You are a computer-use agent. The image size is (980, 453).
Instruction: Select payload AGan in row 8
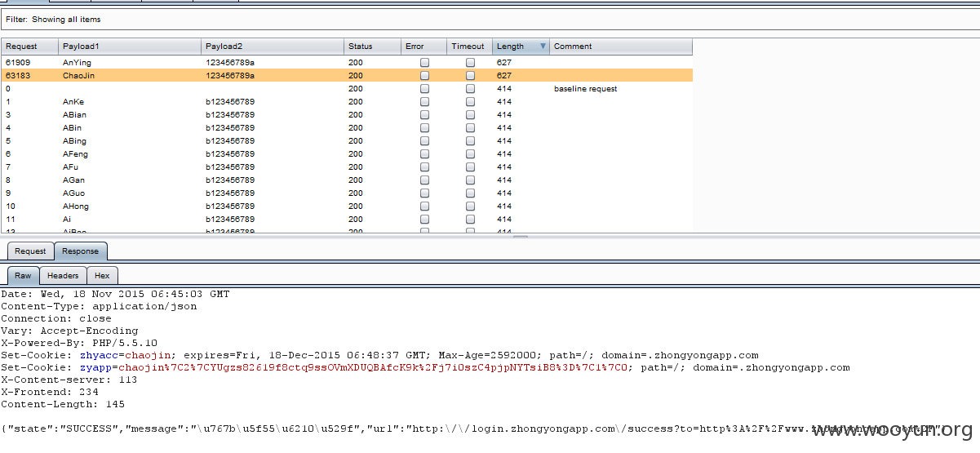[x=73, y=180]
